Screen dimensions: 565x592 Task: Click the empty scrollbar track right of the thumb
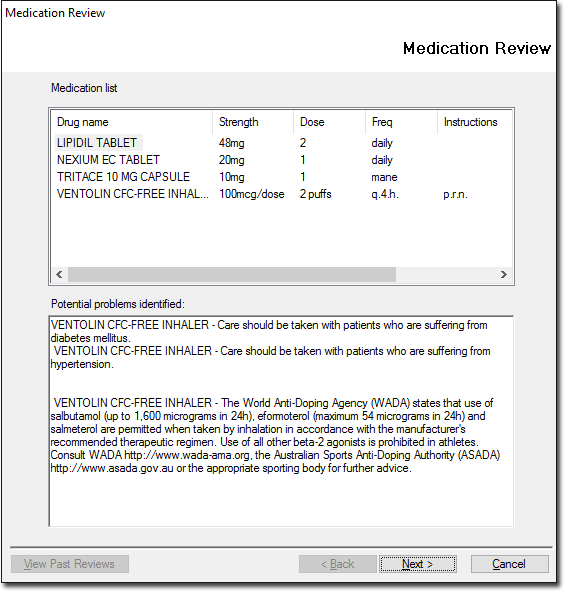click(446, 274)
